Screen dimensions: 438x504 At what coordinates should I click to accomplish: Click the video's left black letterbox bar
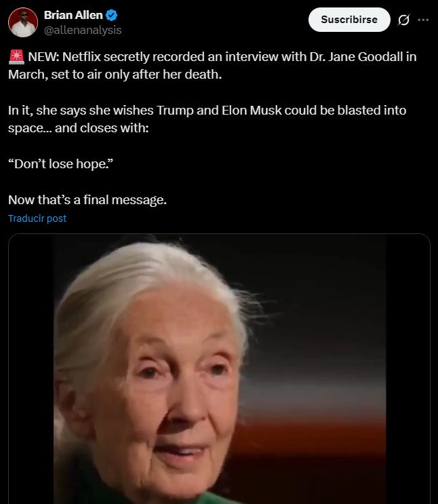(31, 369)
